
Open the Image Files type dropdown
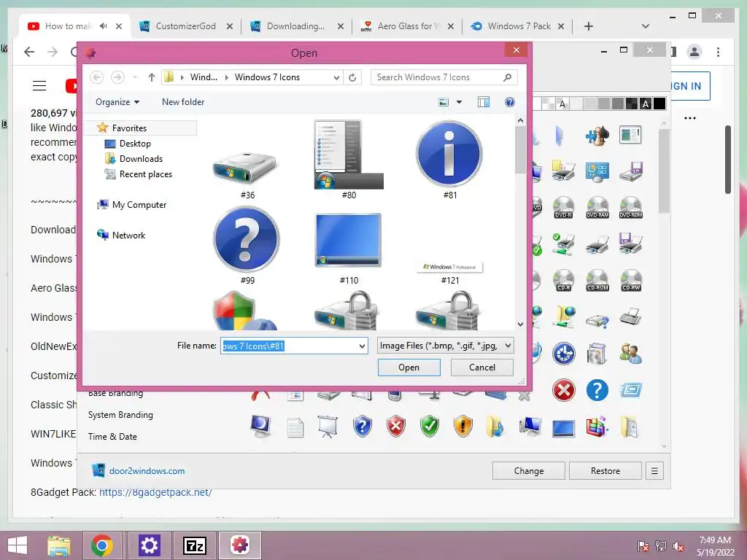[x=445, y=346]
